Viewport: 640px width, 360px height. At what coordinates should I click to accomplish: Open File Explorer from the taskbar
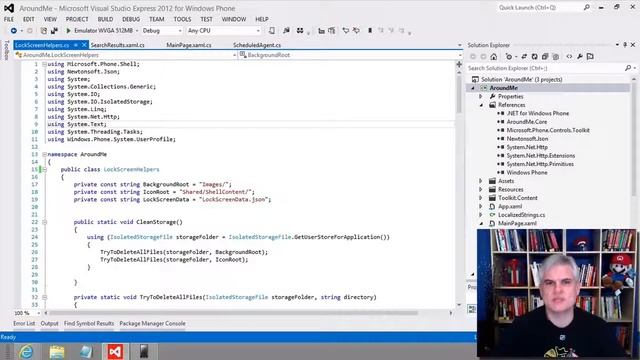pos(57,352)
